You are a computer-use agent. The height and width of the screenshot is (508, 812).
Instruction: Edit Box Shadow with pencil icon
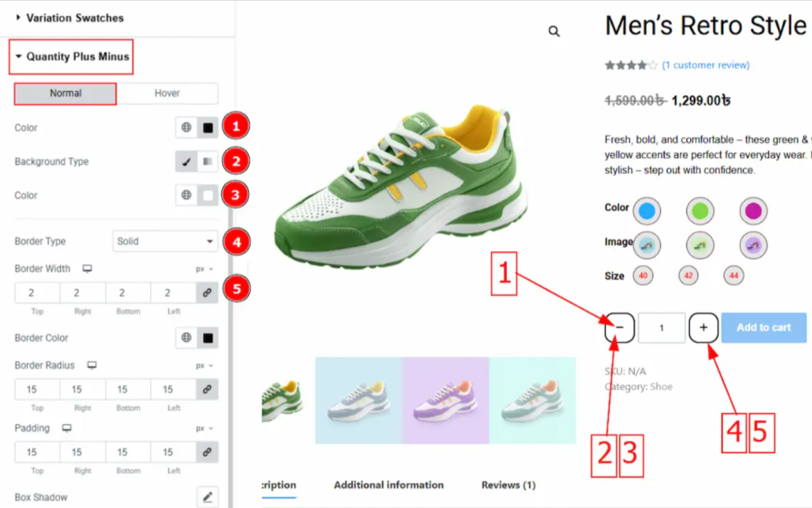click(x=208, y=498)
